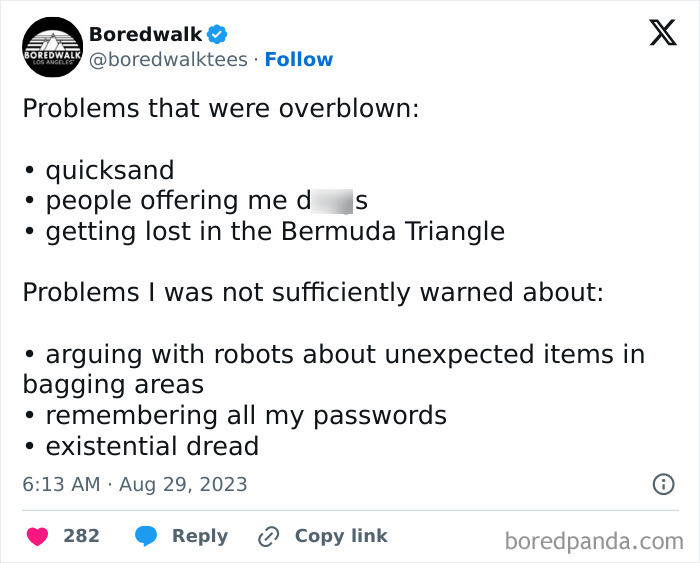This screenshot has height=563, width=700.
Task: Click the boredpanda.com watermark
Action: click(593, 541)
